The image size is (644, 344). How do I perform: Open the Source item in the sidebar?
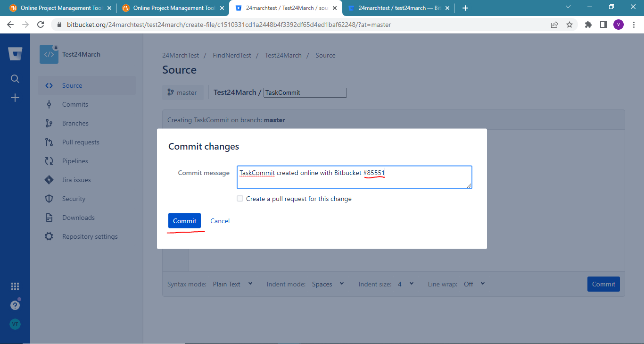pyautogui.click(x=87, y=85)
